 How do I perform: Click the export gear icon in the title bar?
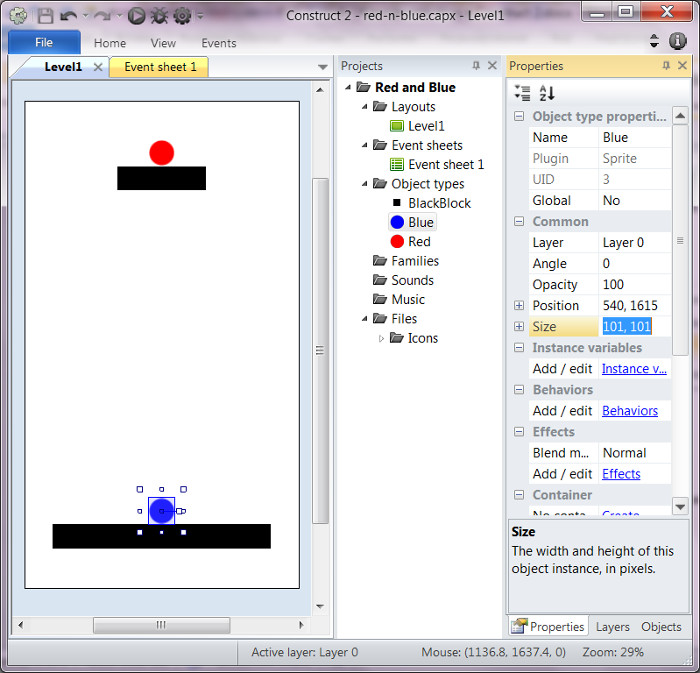point(182,15)
